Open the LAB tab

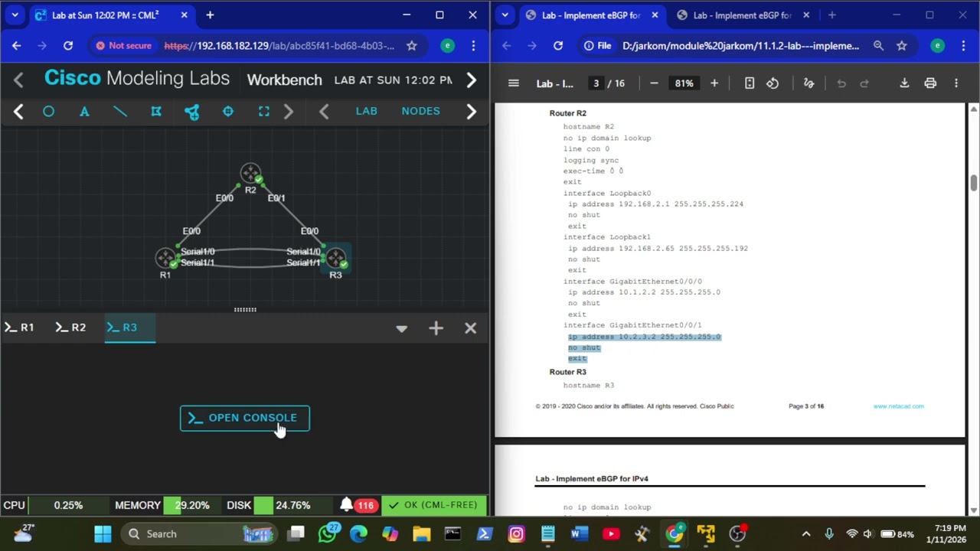click(366, 111)
